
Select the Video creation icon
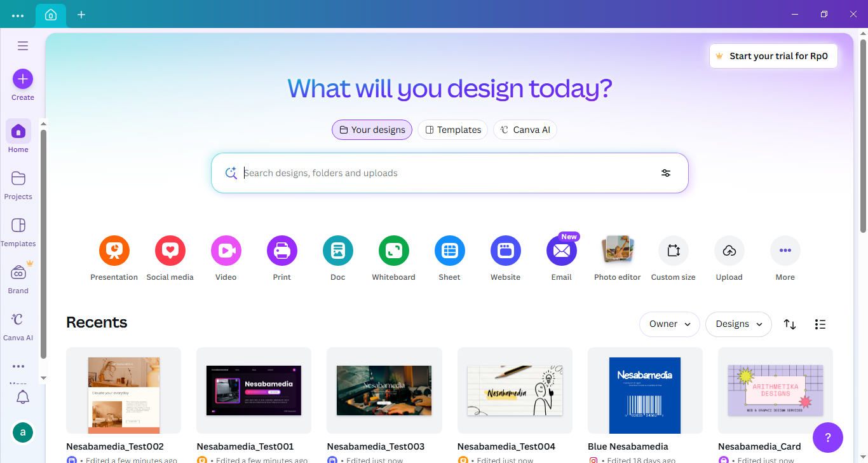226,251
